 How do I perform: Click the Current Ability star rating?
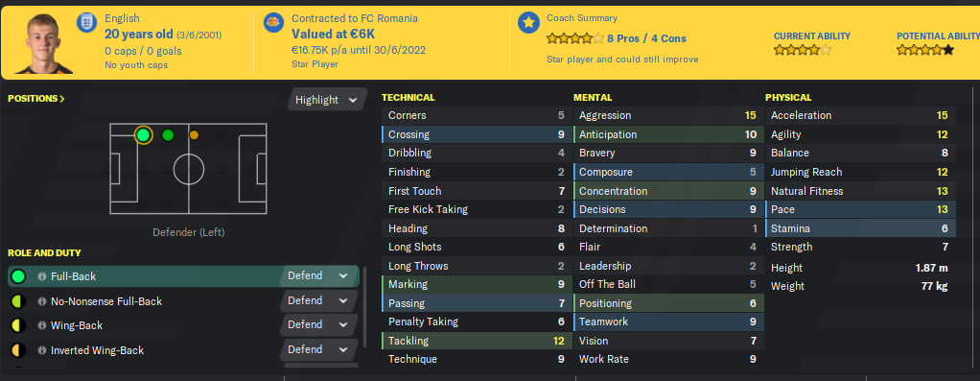(803, 50)
